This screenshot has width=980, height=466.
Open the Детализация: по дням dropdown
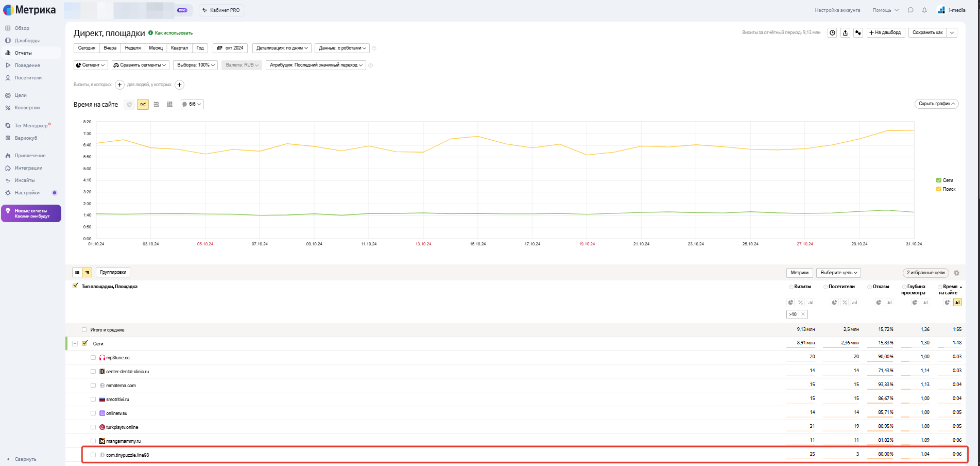pos(282,48)
